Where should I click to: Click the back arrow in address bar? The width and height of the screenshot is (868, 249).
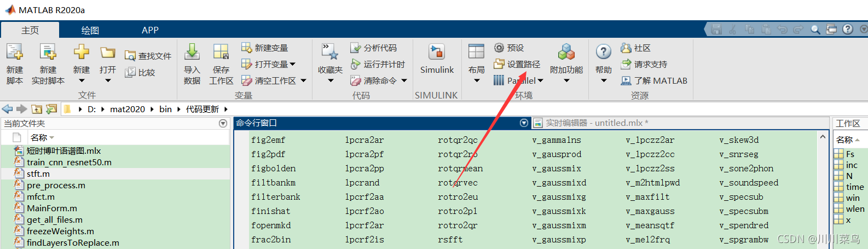pyautogui.click(x=8, y=109)
